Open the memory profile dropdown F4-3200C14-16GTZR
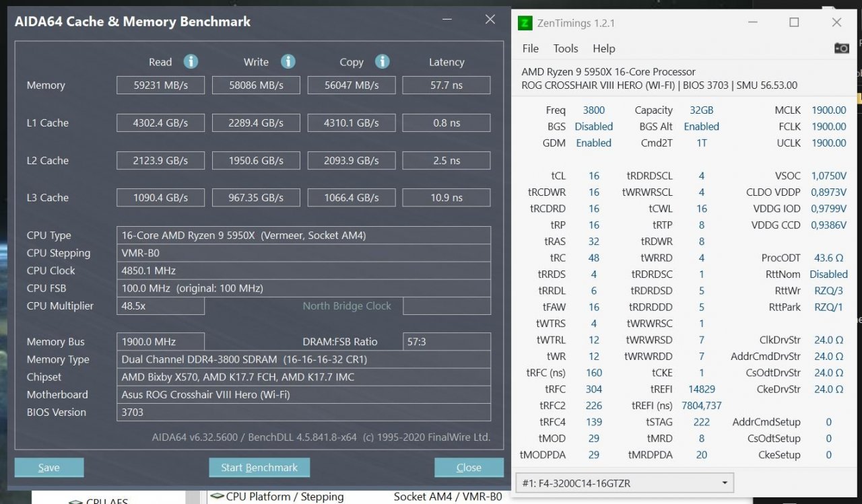Screen dimensions: 862x504 (x=620, y=482)
